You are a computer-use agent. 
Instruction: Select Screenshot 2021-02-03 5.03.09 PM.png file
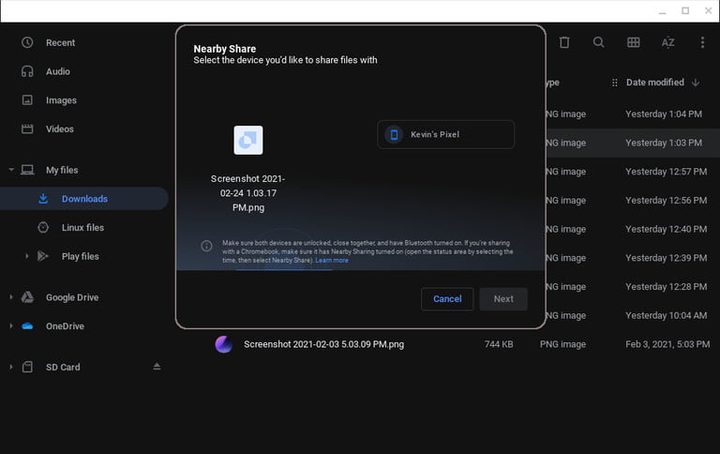tap(324, 344)
